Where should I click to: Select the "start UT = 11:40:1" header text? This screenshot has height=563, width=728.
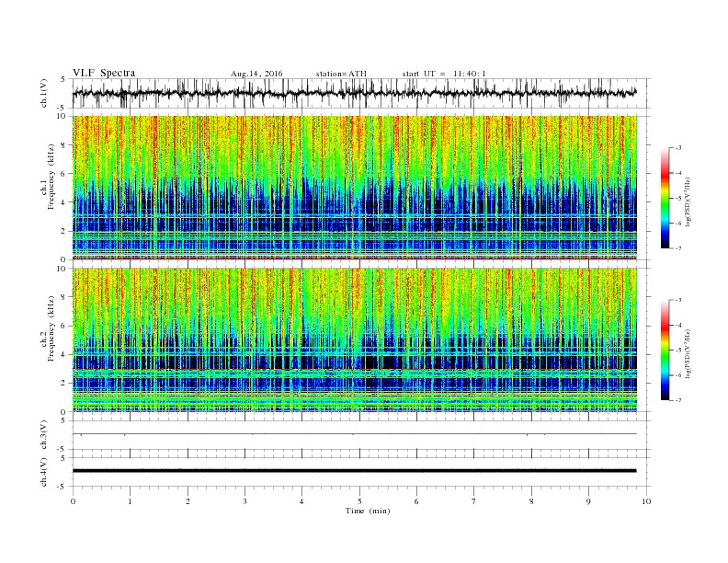tap(444, 74)
